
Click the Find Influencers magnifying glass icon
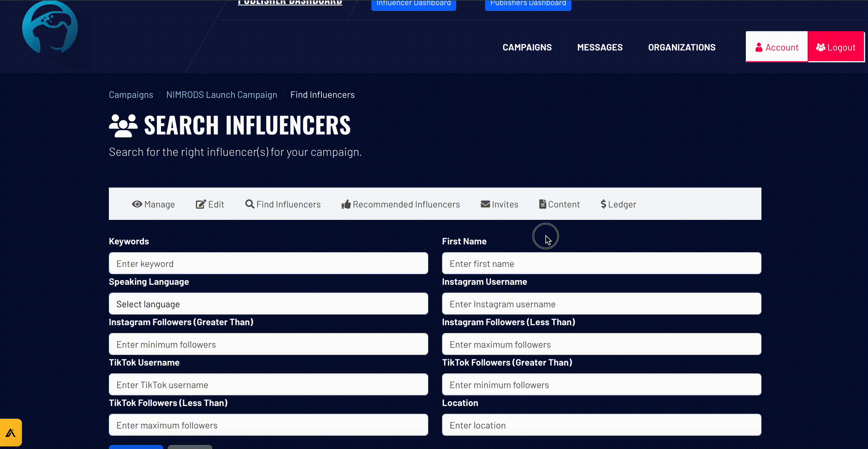[x=250, y=204]
